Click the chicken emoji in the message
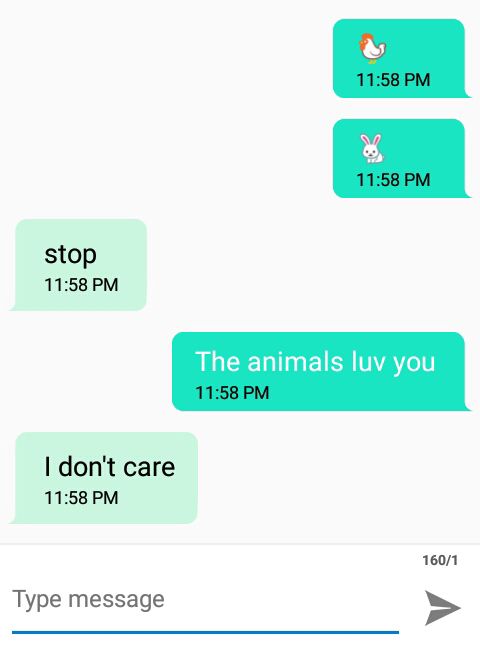Image resolution: width=480 pixels, height=658 pixels. click(373, 48)
